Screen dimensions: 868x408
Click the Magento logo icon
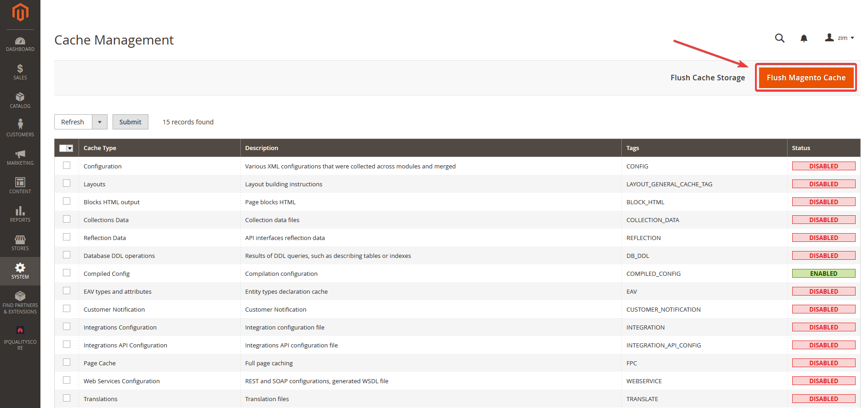(20, 12)
